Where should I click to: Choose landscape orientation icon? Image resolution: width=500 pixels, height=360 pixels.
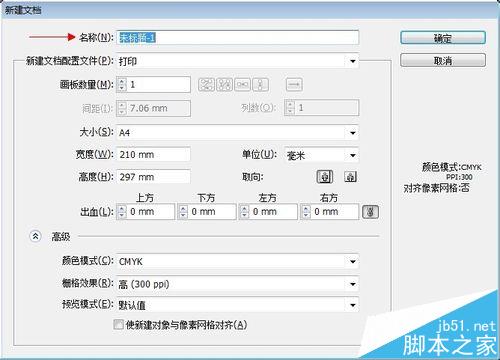350,177
